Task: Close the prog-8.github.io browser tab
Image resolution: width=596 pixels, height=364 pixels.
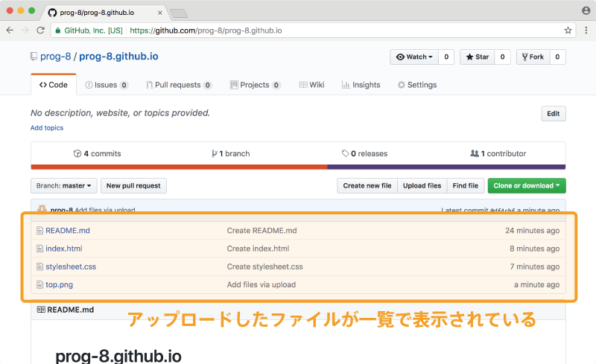Action: tap(160, 13)
